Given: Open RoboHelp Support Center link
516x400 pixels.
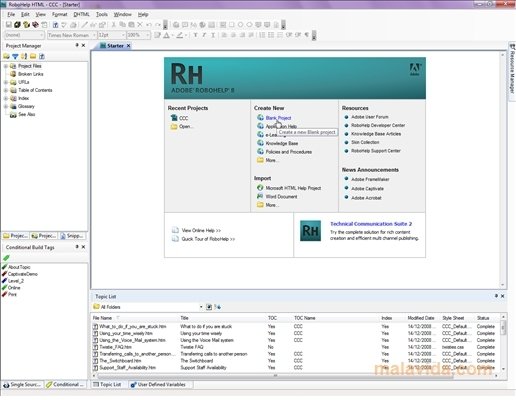Looking at the screenshot, I should pyautogui.click(x=376, y=151).
